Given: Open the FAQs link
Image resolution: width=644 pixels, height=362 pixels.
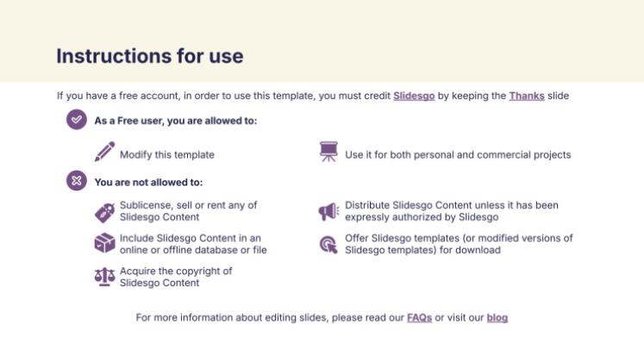Looking at the screenshot, I should click(419, 318).
